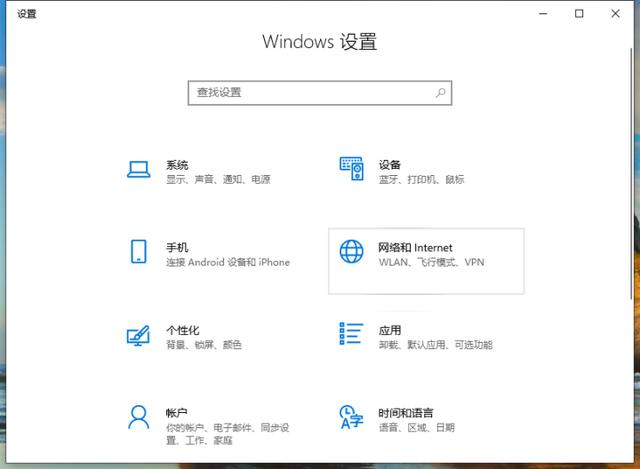Click the 系统 laptop icon
Image resolution: width=640 pixels, height=469 pixels.
(139, 170)
